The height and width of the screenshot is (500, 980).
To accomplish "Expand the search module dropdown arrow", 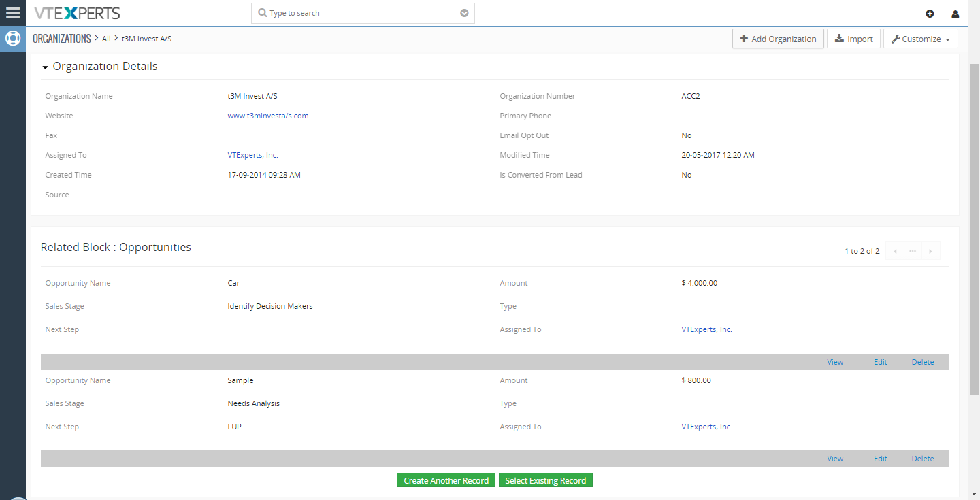I will pos(464,13).
